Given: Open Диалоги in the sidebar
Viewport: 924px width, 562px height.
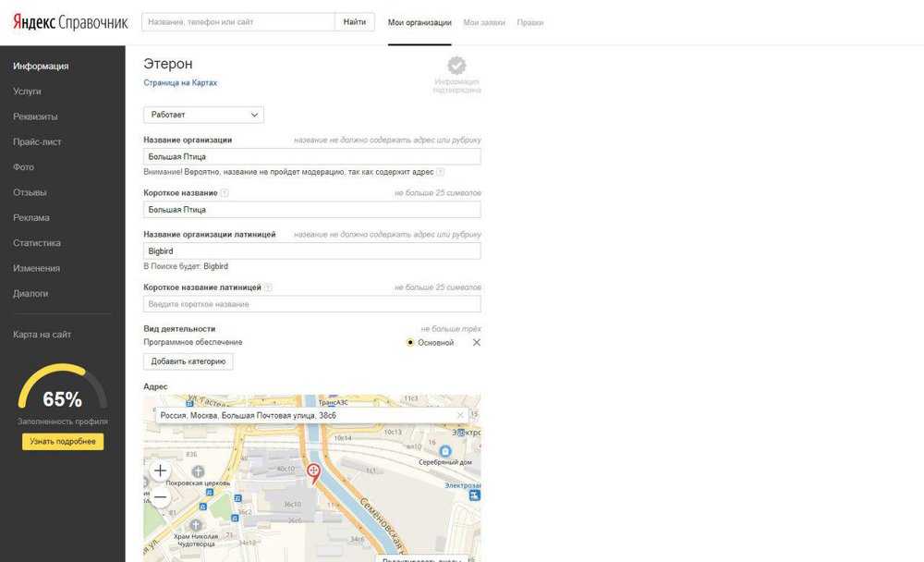Looking at the screenshot, I should pos(30,294).
